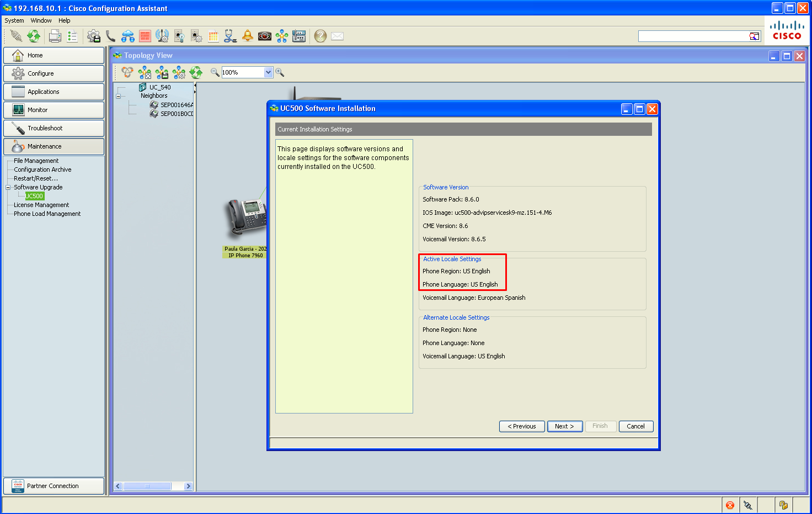Screen dimensions: 812x514
Task: Click the port settings gear icon
Action: (x=196, y=36)
